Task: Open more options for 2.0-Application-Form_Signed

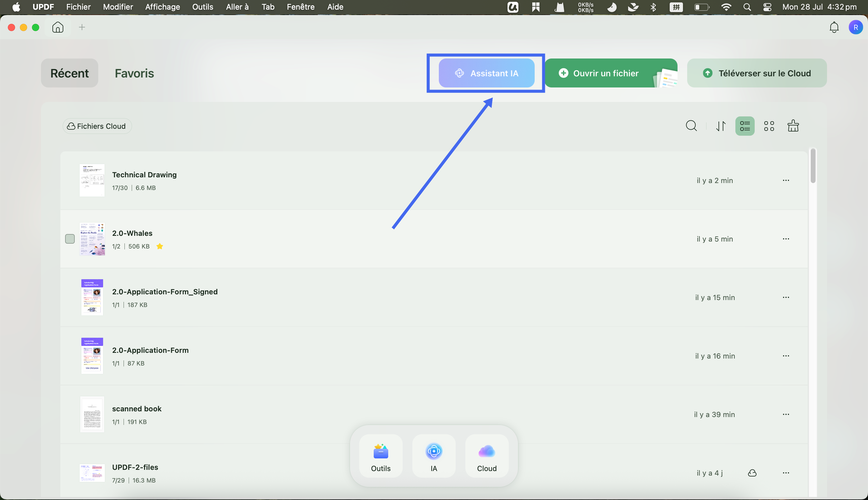Action: [x=786, y=297]
